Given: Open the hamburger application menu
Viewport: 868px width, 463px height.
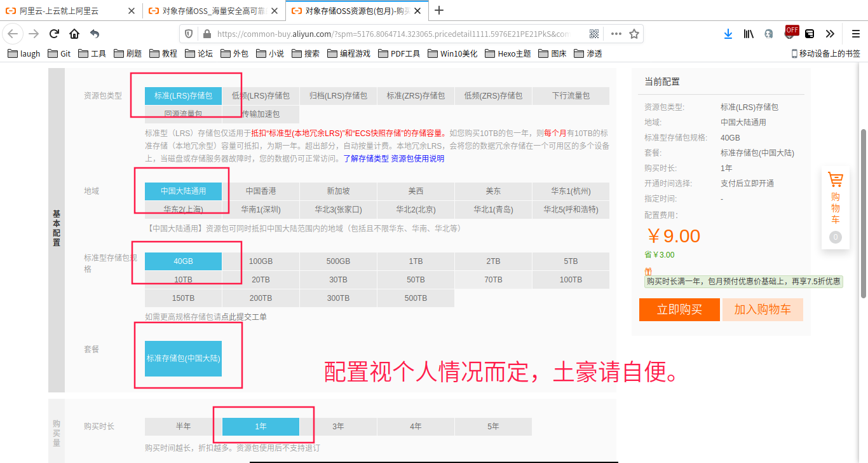Looking at the screenshot, I should (855, 34).
